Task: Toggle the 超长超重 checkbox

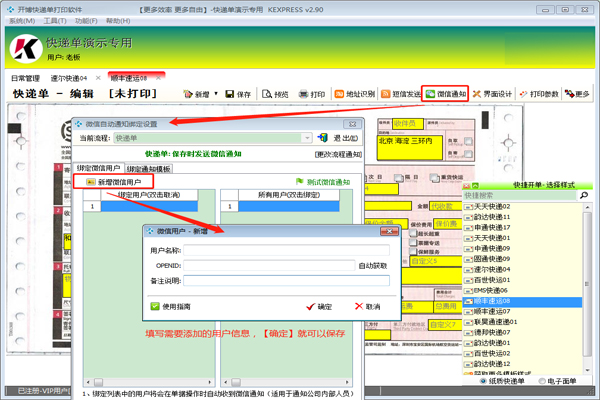Action: pyautogui.click(x=413, y=233)
